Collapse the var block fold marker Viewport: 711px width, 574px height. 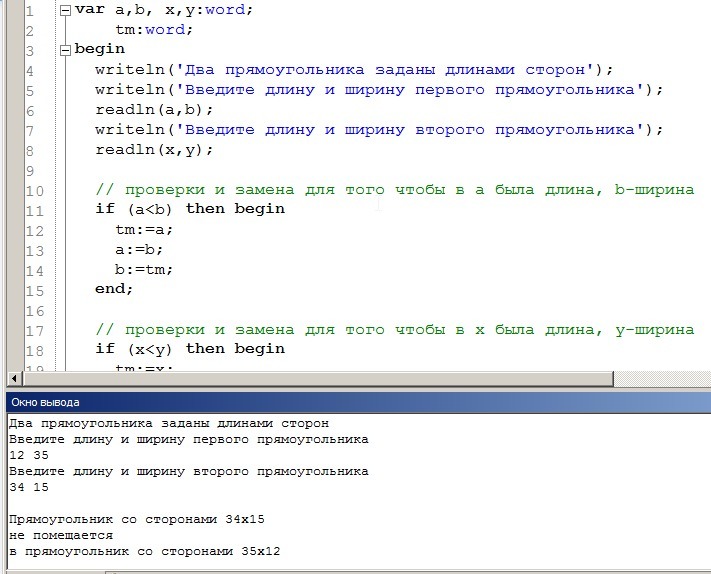click(66, 10)
